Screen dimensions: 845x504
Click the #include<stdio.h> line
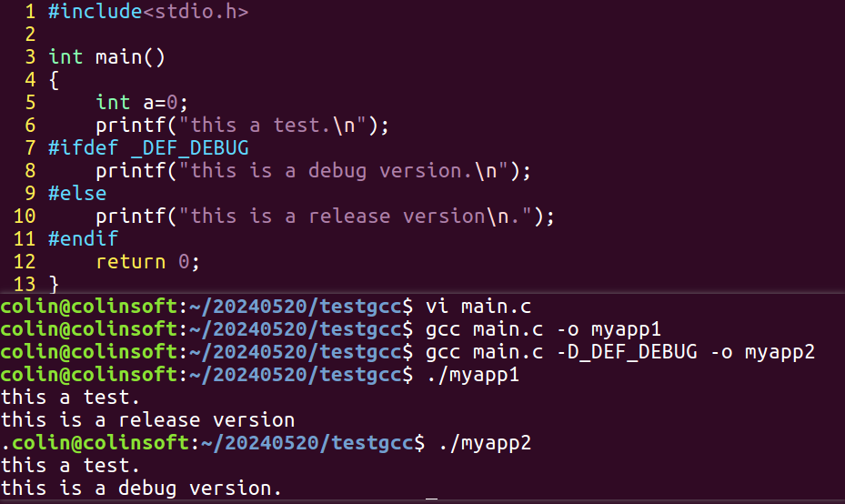148,11
